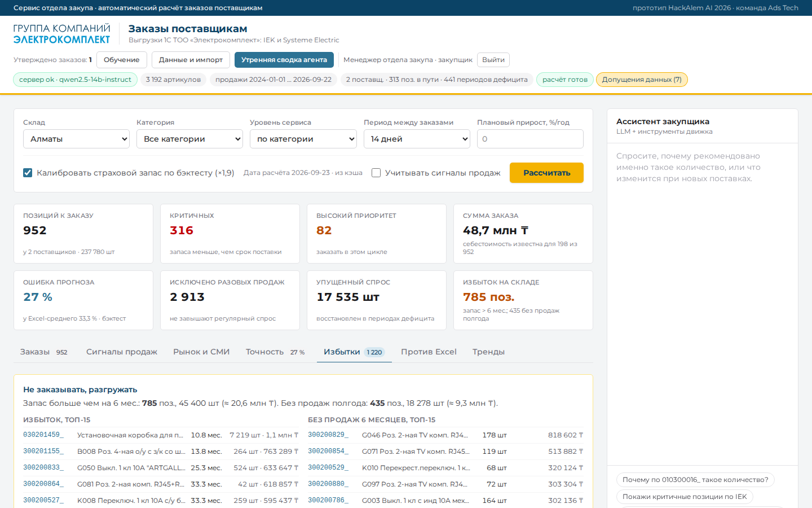
Task: Select the order period dropdown '14 дней'
Action: (x=417, y=139)
